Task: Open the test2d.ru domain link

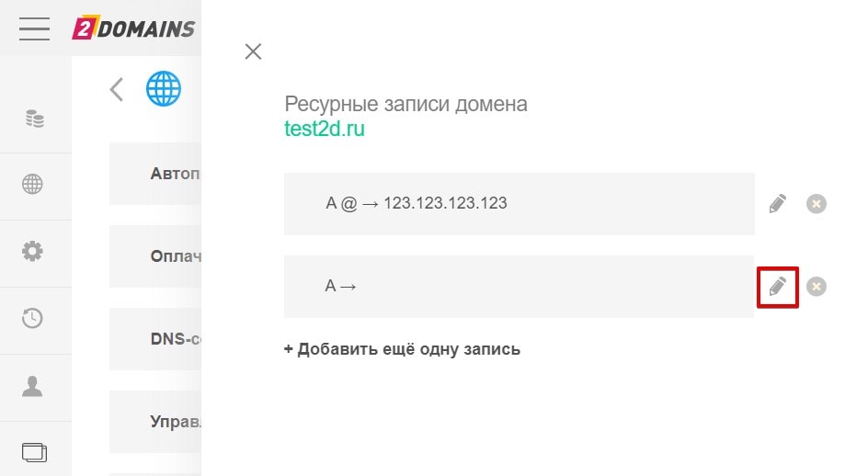Action: tap(325, 129)
